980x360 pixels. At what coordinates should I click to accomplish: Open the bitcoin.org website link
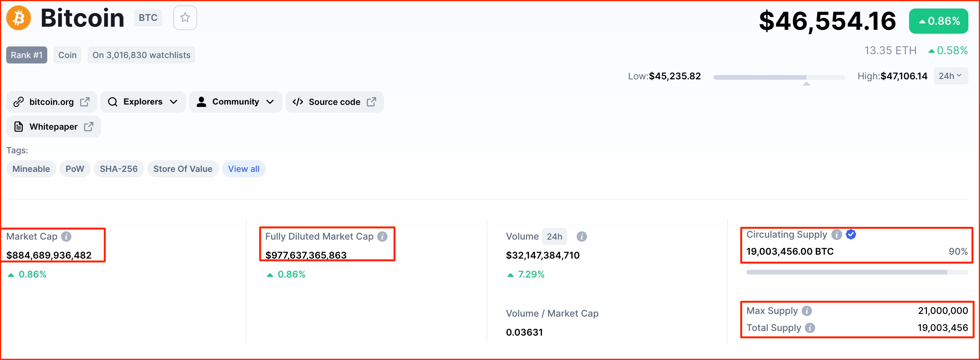click(52, 102)
